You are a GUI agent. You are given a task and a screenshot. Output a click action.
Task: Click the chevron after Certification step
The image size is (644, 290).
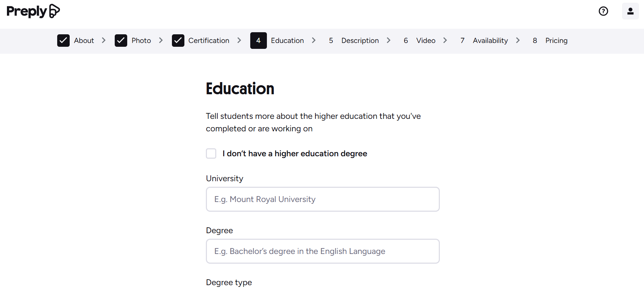[x=239, y=41]
